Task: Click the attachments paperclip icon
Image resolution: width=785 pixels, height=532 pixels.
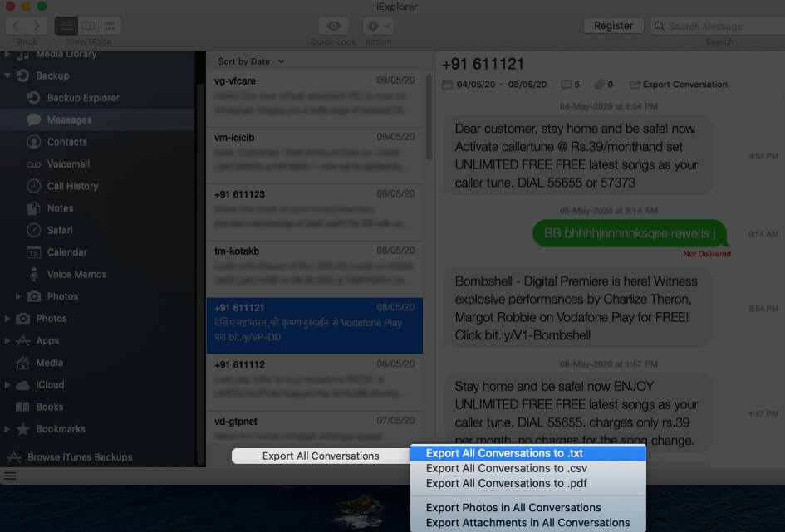Action: tap(599, 85)
